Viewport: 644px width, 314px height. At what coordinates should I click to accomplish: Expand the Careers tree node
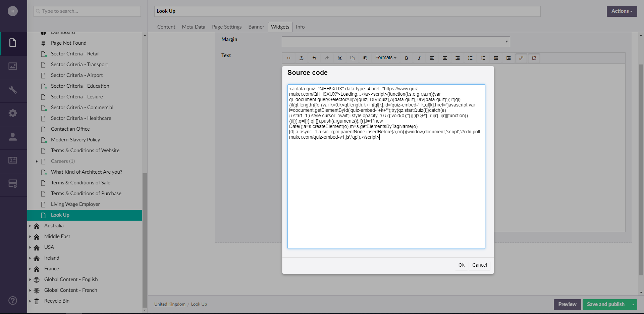point(37,162)
